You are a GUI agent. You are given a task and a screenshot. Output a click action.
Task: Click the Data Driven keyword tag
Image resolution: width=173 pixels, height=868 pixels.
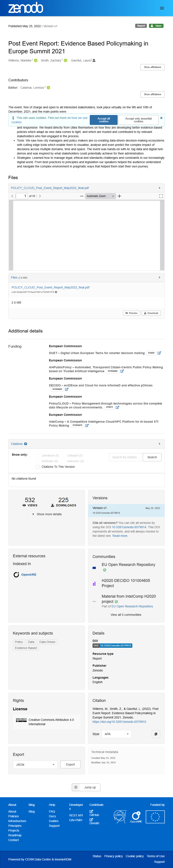click(x=47, y=642)
